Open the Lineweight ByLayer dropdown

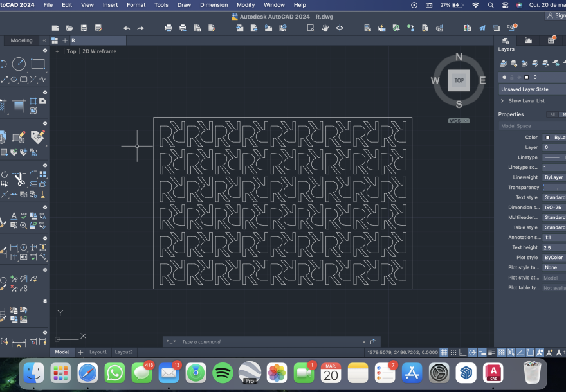click(554, 177)
